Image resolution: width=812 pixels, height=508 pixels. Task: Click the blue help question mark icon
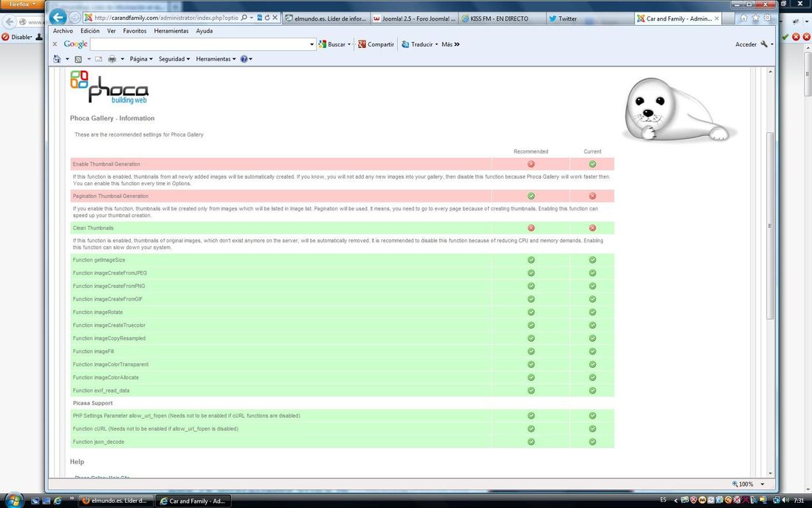tap(244, 59)
